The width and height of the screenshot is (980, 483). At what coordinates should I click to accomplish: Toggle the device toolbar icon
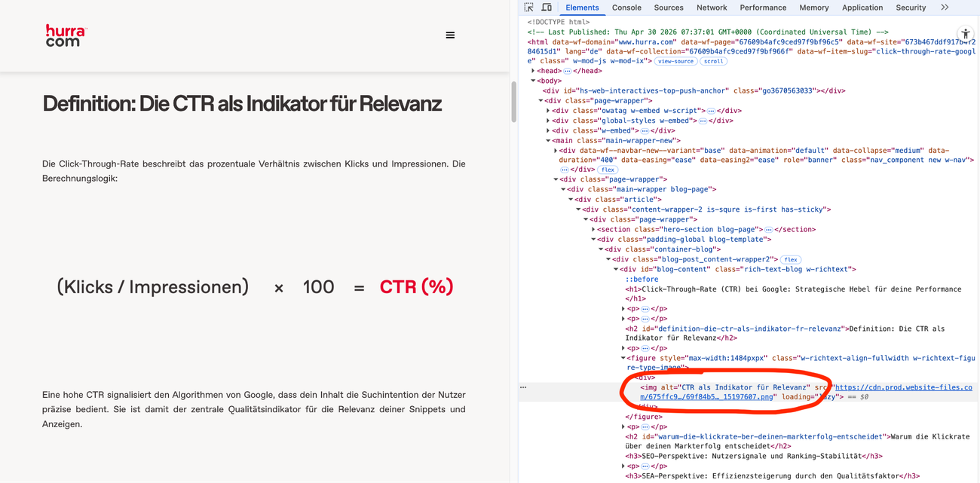(x=547, y=8)
